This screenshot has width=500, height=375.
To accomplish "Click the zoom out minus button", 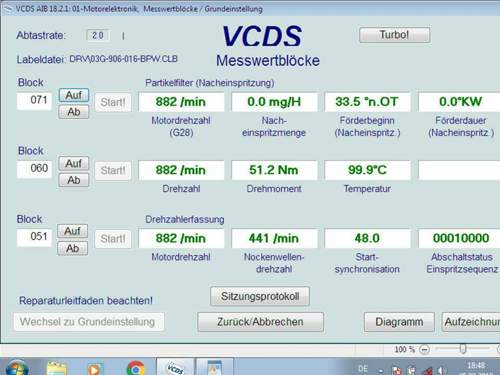I will [x=424, y=349].
